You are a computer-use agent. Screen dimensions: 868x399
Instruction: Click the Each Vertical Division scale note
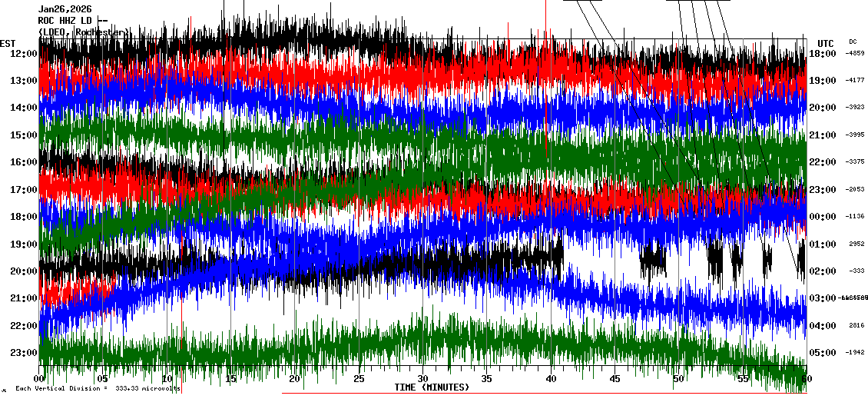pos(96,388)
